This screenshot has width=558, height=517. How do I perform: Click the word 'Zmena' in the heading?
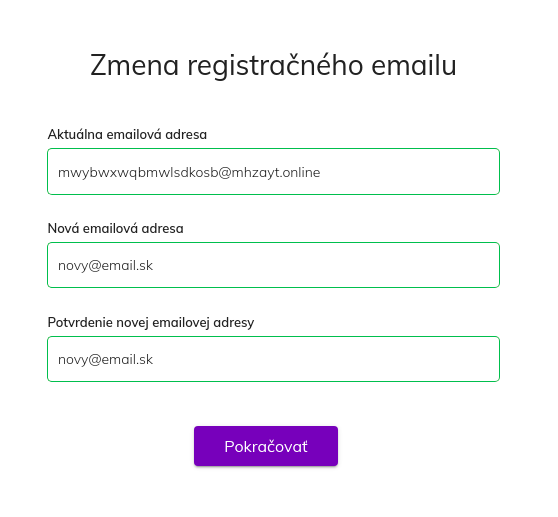[134, 65]
